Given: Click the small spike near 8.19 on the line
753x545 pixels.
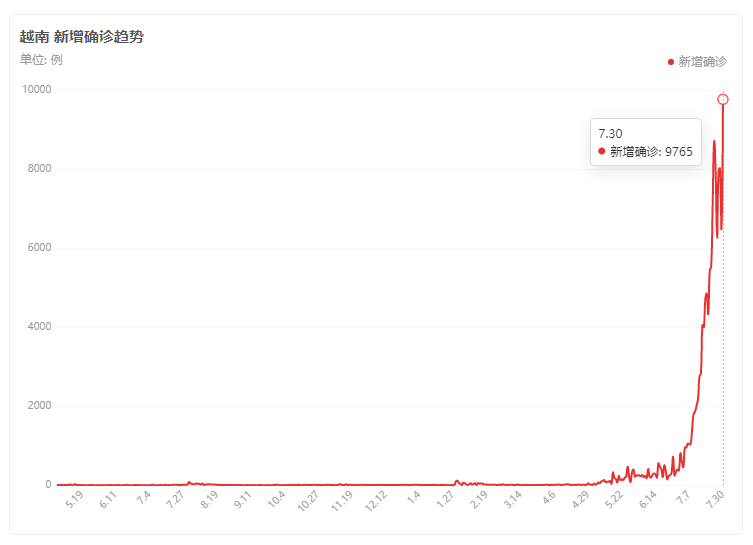Looking at the screenshot, I should 189,482.
